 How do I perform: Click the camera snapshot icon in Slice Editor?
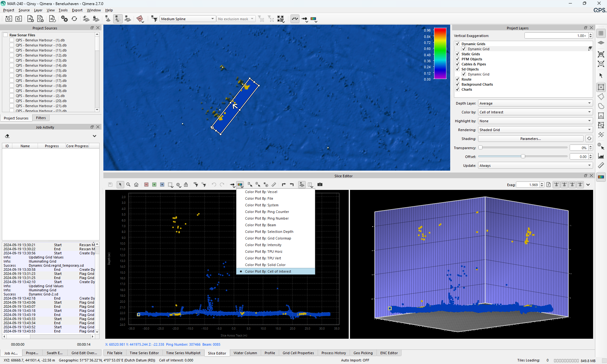320,185
